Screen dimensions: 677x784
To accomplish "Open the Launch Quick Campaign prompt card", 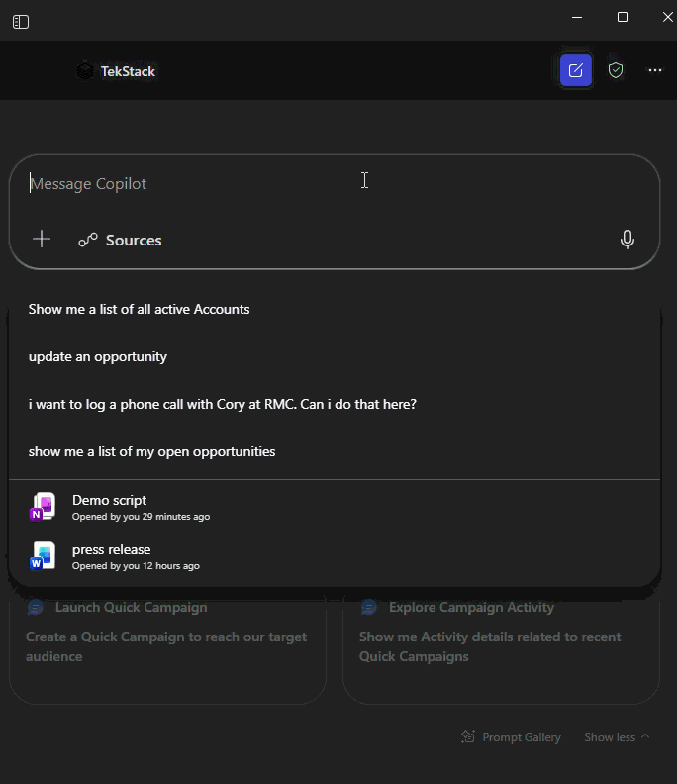I will tap(167, 649).
